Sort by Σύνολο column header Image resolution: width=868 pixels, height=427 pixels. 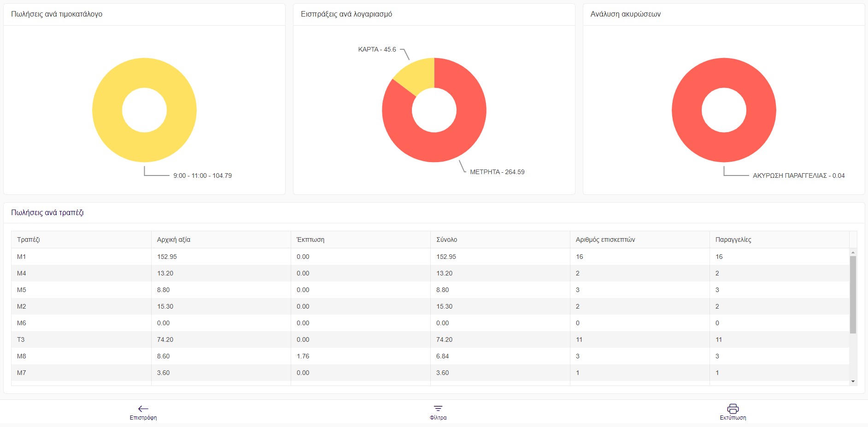tap(500, 240)
